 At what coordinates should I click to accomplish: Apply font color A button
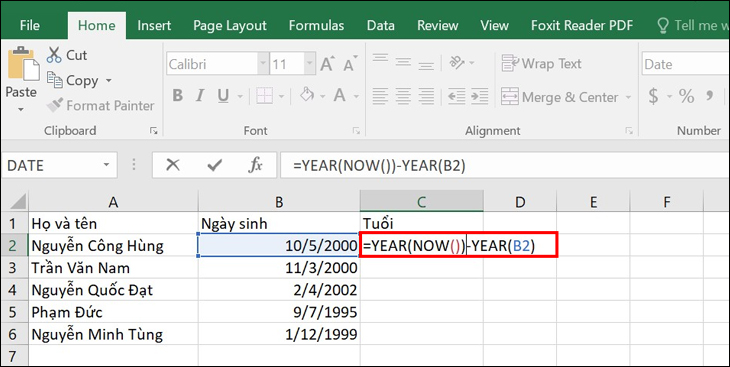click(339, 95)
